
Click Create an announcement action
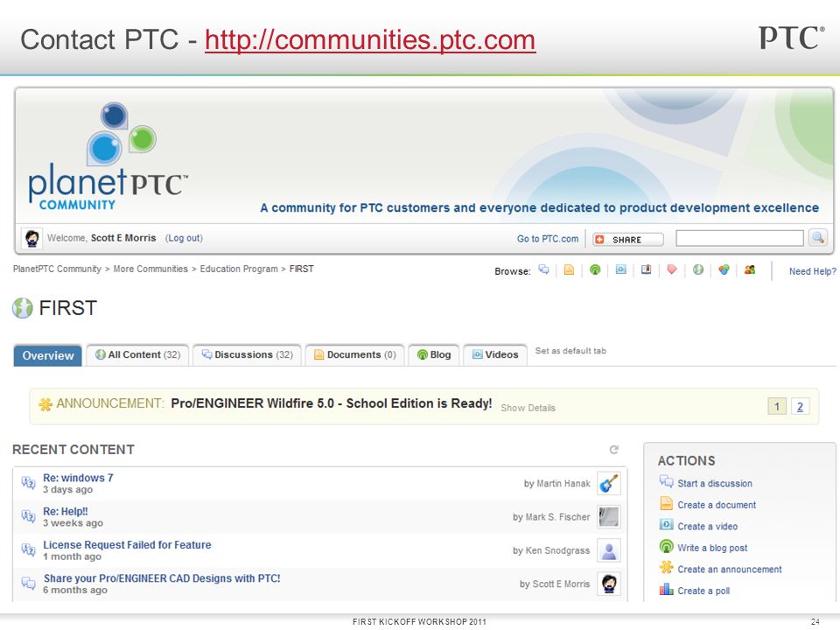[729, 569]
